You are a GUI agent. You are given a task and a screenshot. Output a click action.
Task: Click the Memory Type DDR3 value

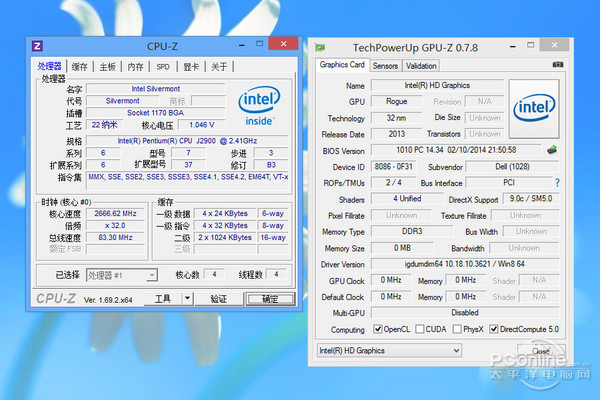[x=412, y=231]
